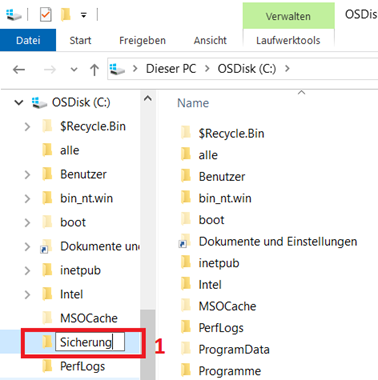
Task: Expand the Benutzer folder in tree
Action: tap(27, 174)
